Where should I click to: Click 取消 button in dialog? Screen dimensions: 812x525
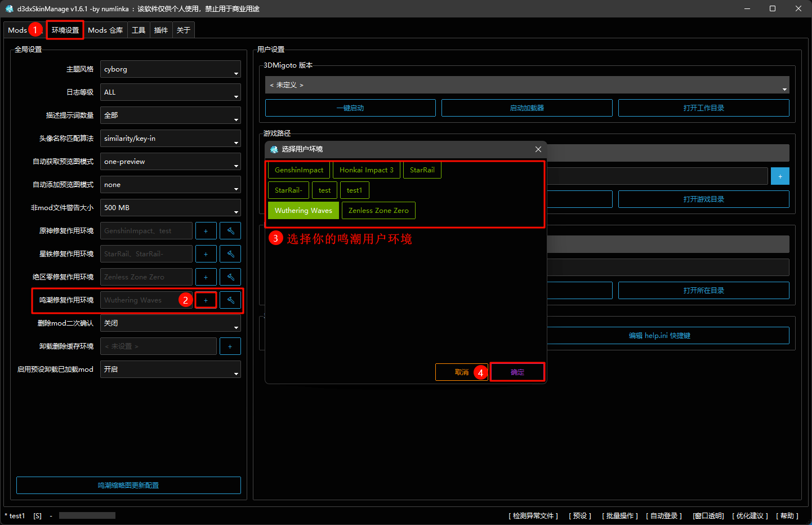click(x=462, y=372)
